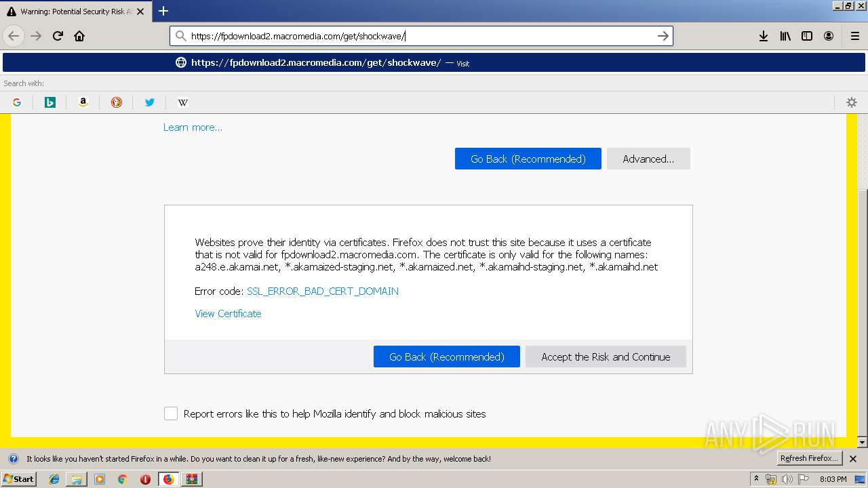
Task: Search with Bing icon
Action: [50, 102]
